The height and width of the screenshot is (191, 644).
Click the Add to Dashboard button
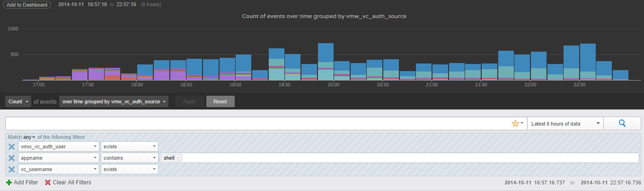(x=27, y=5)
